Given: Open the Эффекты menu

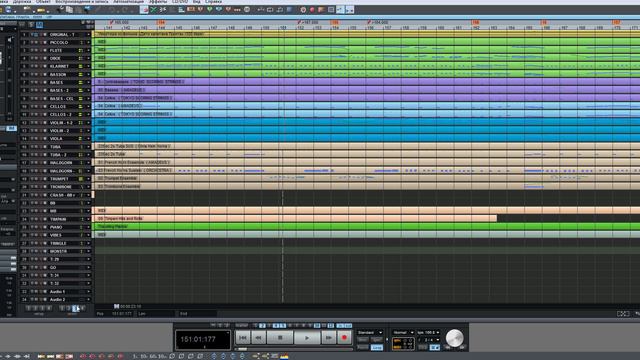Looking at the screenshot, I should (158, 2).
